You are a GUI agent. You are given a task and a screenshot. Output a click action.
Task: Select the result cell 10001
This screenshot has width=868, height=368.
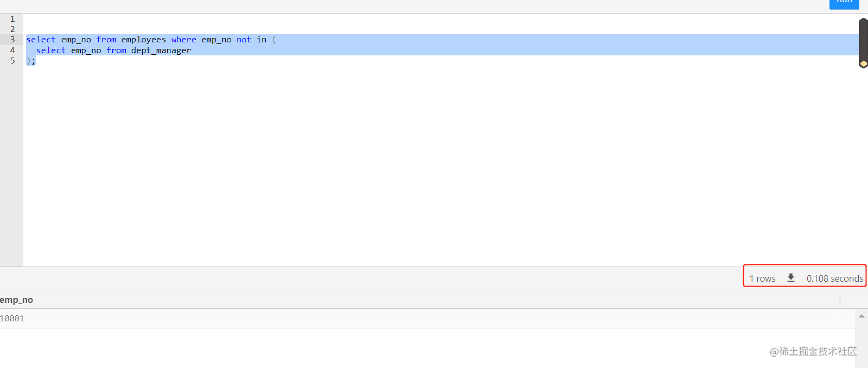(12, 319)
